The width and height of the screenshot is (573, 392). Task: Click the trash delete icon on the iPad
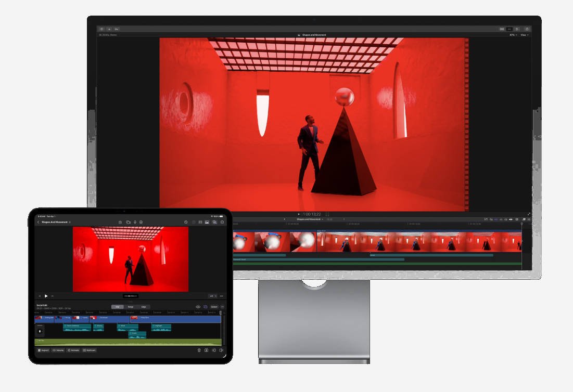coord(199,350)
